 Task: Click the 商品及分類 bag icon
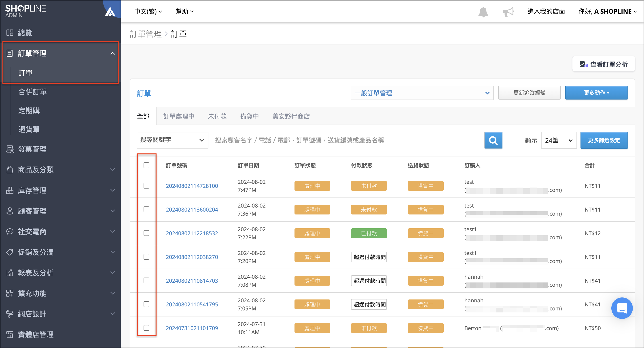click(10, 170)
